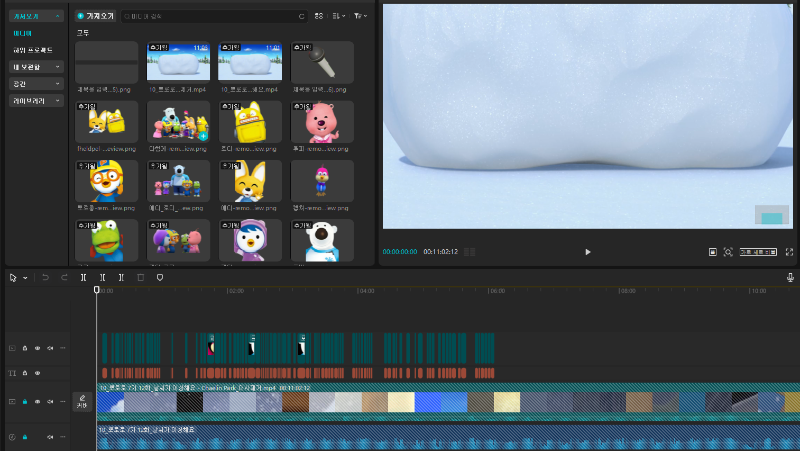The height and width of the screenshot is (451, 800).
Task: Select the yellow robot fox thumbnail
Action: (250, 121)
